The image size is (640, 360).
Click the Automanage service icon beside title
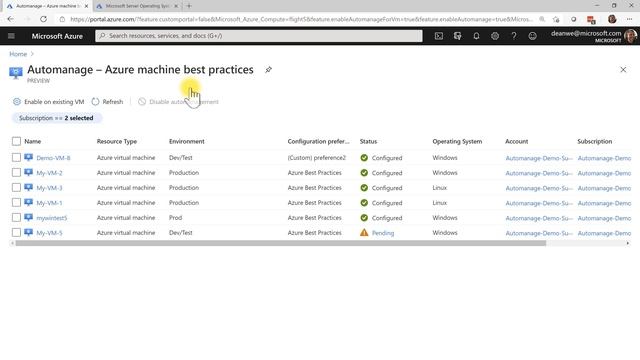(x=16, y=73)
